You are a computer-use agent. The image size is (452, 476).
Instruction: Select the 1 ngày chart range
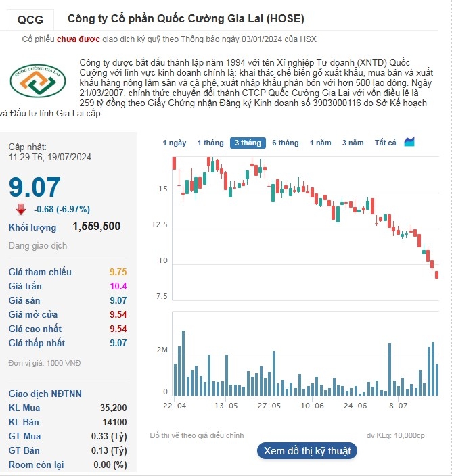pos(175,143)
